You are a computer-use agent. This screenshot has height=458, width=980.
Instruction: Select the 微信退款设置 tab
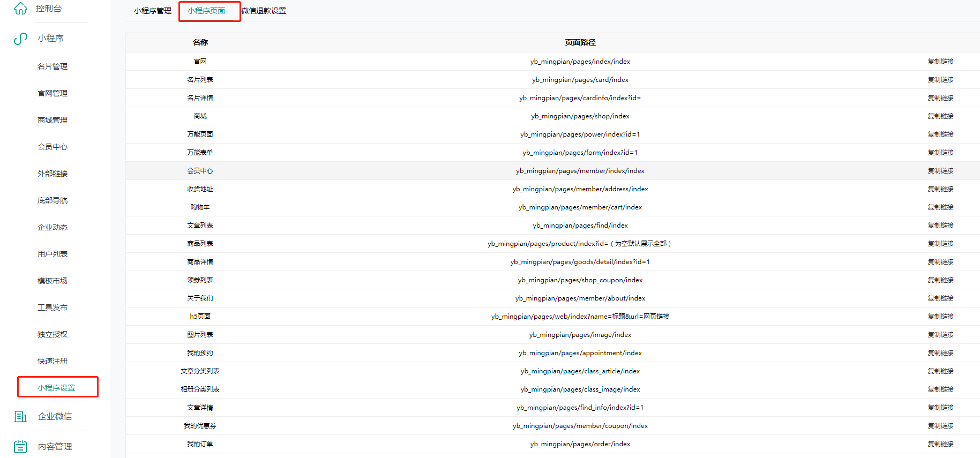click(264, 11)
